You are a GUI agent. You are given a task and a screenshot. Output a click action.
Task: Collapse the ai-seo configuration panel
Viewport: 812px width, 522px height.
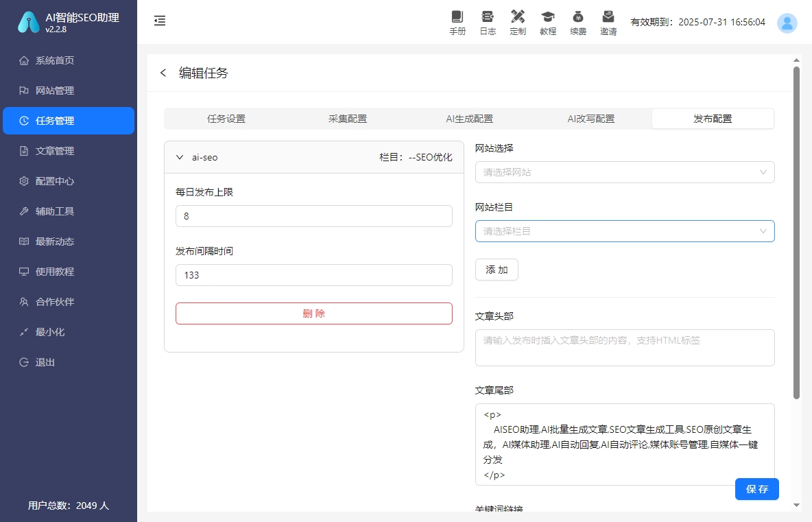tap(180, 157)
